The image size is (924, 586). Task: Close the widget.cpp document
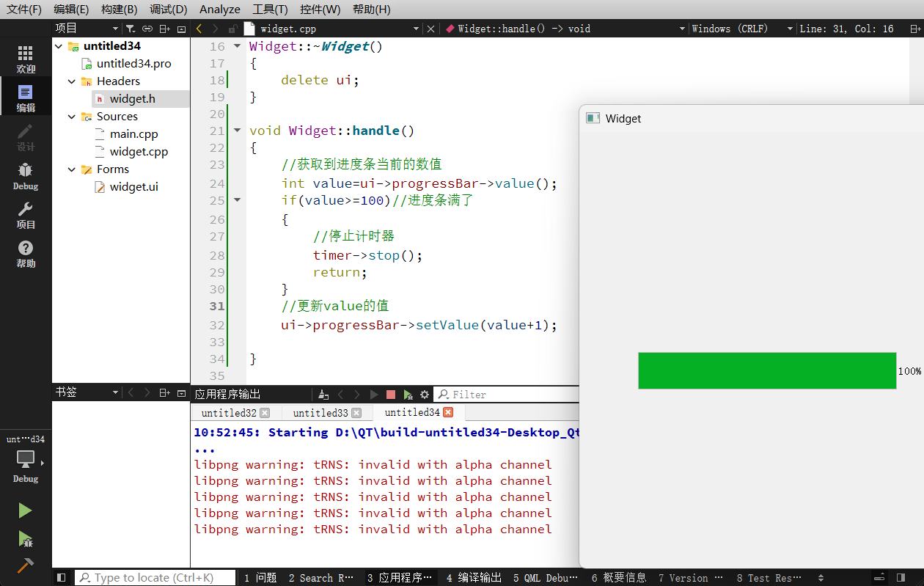point(431,29)
